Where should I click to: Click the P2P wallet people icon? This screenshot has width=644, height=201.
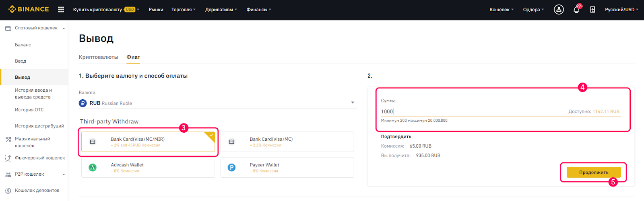(8, 174)
